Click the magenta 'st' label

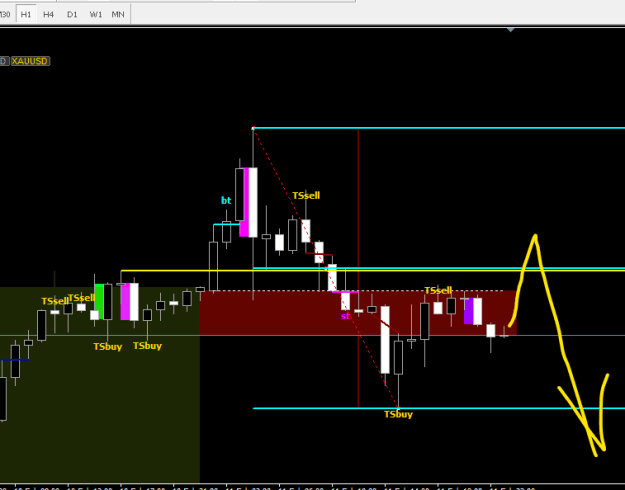pyautogui.click(x=345, y=316)
